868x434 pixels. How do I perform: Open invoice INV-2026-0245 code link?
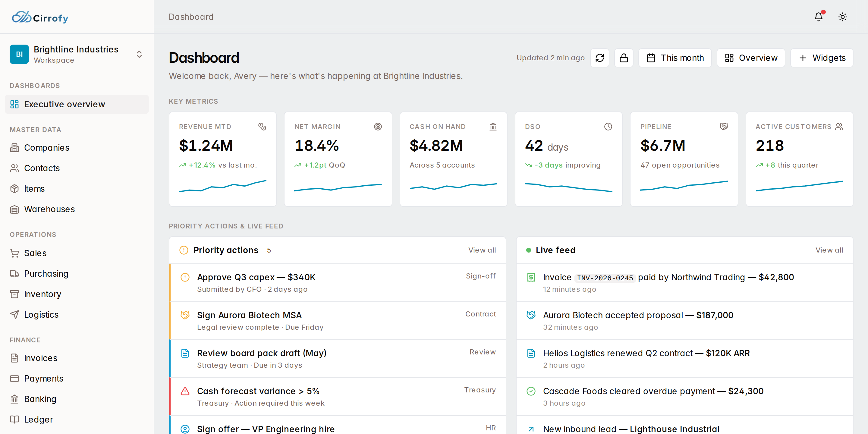coord(605,278)
